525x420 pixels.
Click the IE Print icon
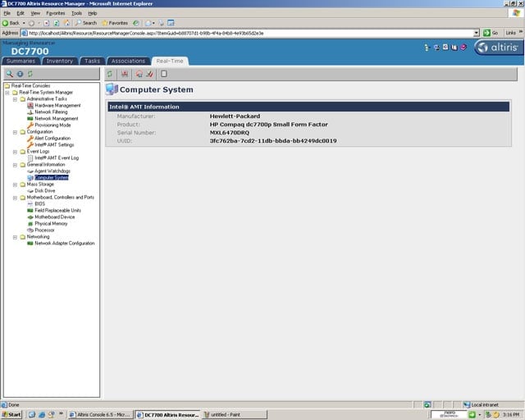162,23
